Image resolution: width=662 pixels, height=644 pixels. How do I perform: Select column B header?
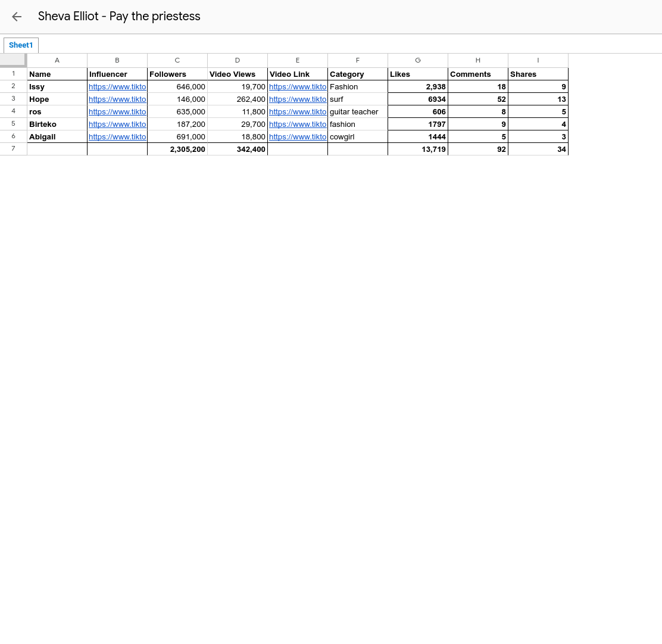click(x=117, y=60)
